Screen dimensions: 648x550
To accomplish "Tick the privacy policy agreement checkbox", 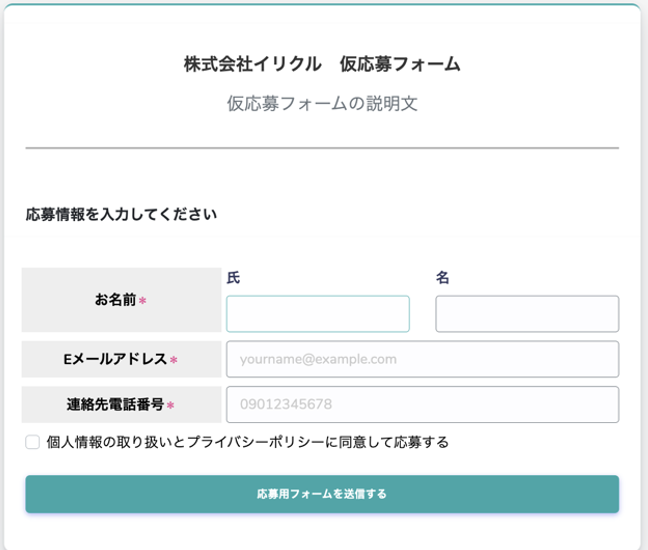I will 32,442.
